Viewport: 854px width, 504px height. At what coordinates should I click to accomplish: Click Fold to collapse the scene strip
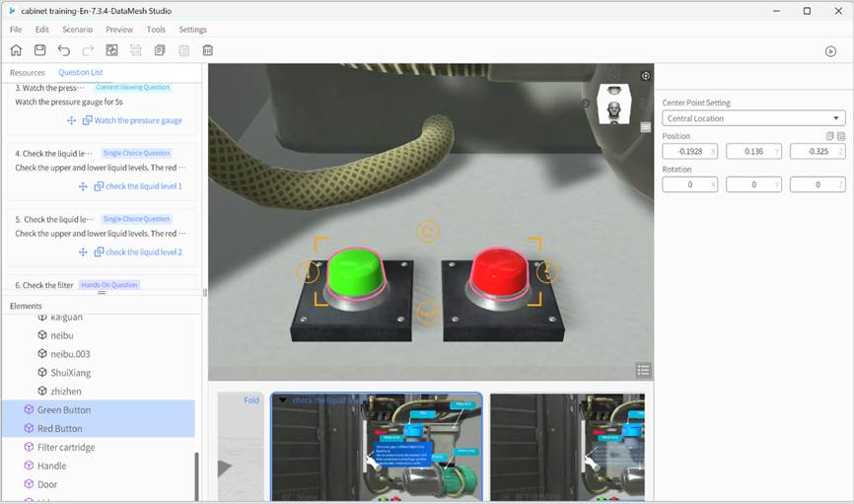(x=251, y=400)
